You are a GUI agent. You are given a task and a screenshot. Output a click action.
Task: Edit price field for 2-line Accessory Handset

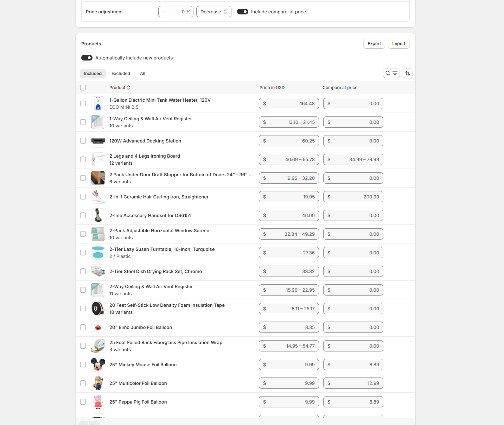click(289, 215)
